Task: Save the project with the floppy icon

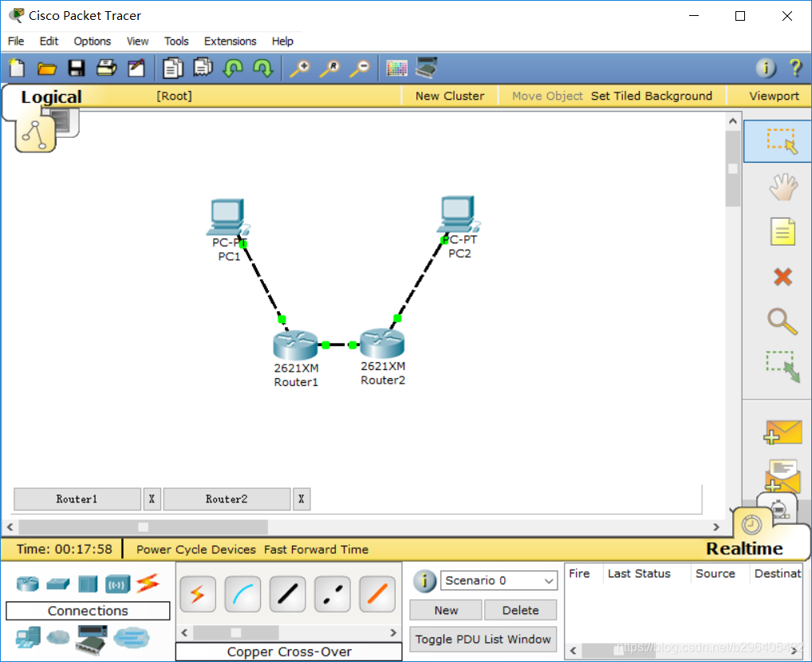Action: [x=77, y=69]
